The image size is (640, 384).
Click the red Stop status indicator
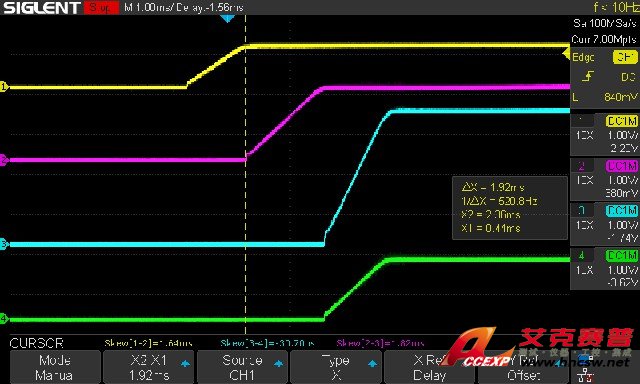point(102,7)
